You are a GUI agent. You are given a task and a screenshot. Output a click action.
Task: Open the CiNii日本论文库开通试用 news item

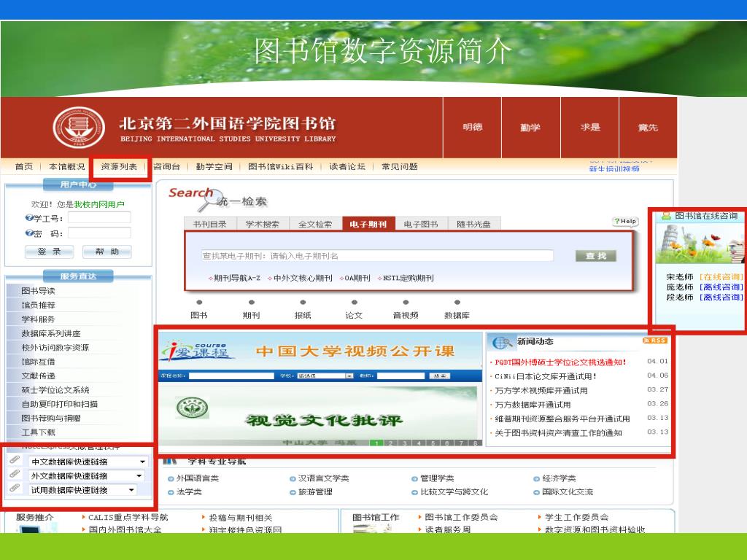pos(546,376)
